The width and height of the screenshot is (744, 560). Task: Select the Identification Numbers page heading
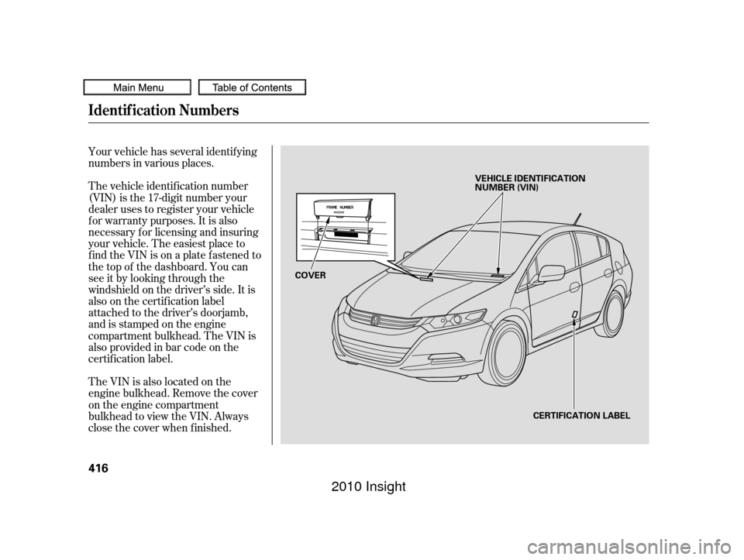tap(164, 111)
